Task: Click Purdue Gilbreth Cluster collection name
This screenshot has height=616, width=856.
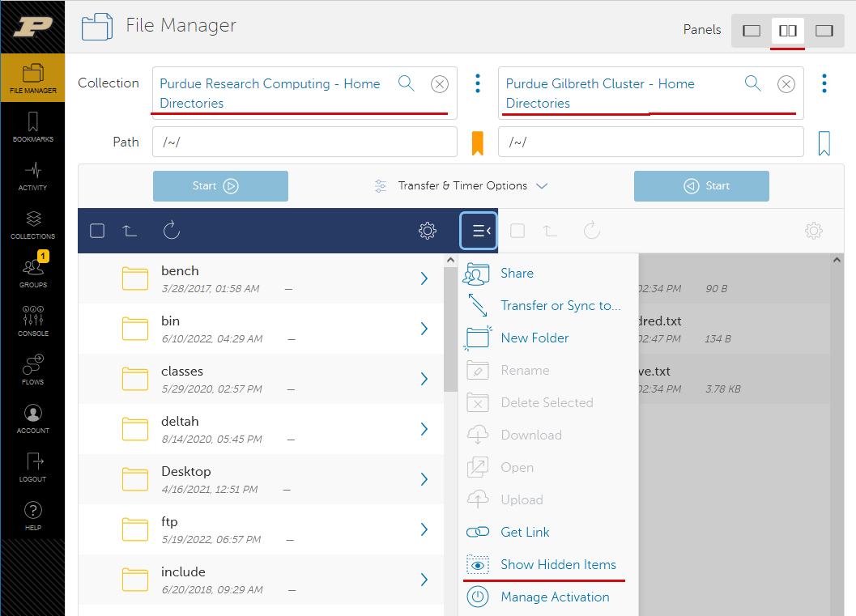Action: pyautogui.click(x=600, y=93)
